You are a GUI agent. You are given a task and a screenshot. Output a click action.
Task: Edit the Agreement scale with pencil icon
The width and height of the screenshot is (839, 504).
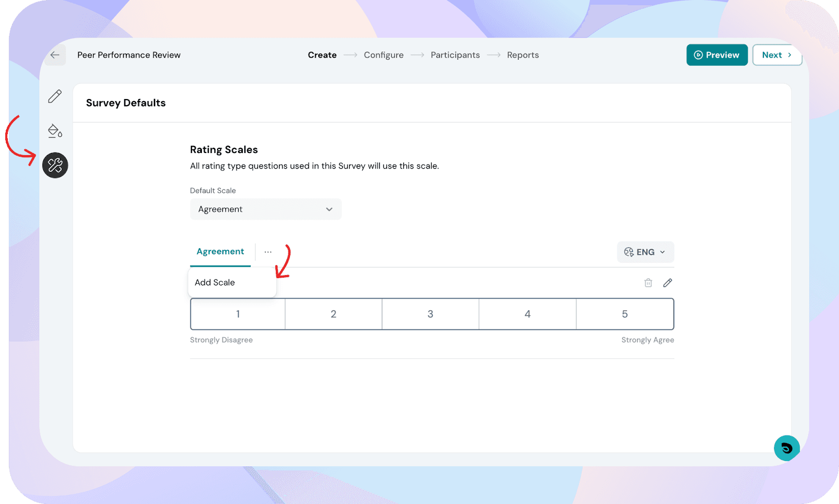[668, 283]
